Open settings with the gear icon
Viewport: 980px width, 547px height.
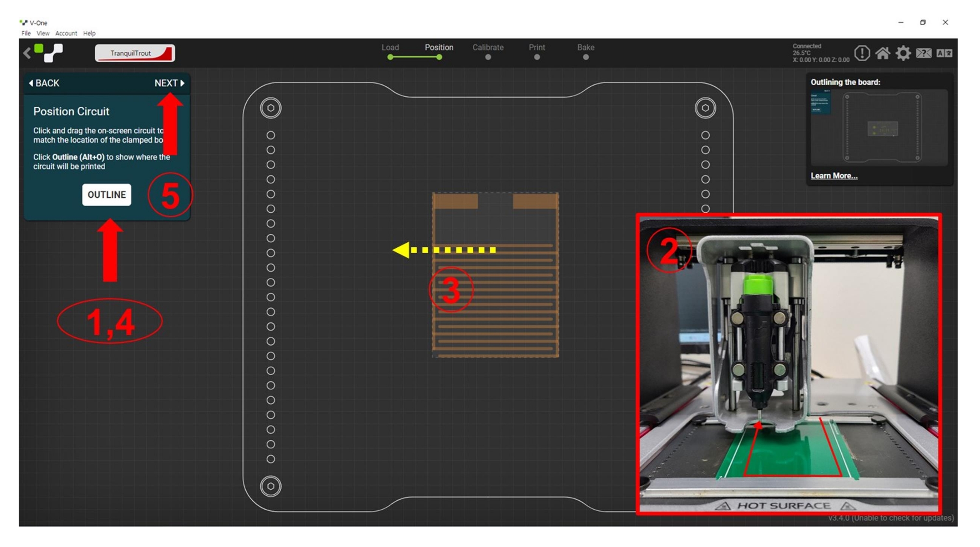click(903, 53)
